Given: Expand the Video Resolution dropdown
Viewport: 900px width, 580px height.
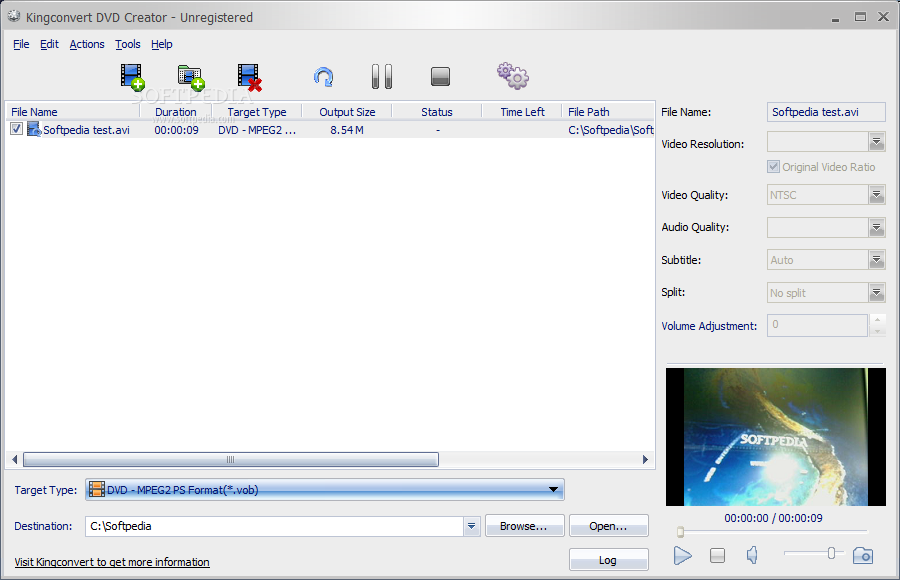Looking at the screenshot, I should [x=876, y=141].
